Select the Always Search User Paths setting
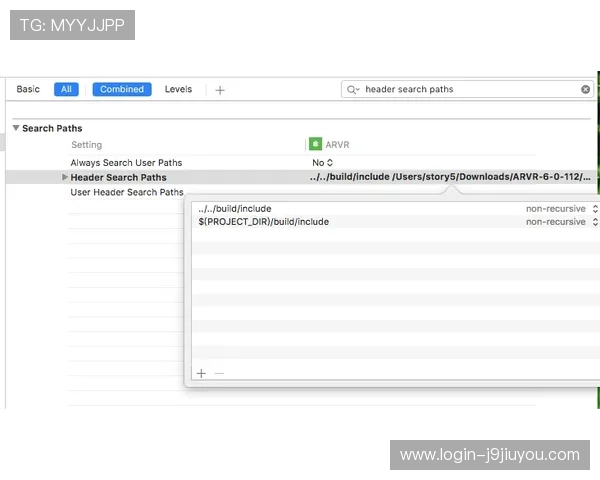600x480 pixels. coord(126,162)
